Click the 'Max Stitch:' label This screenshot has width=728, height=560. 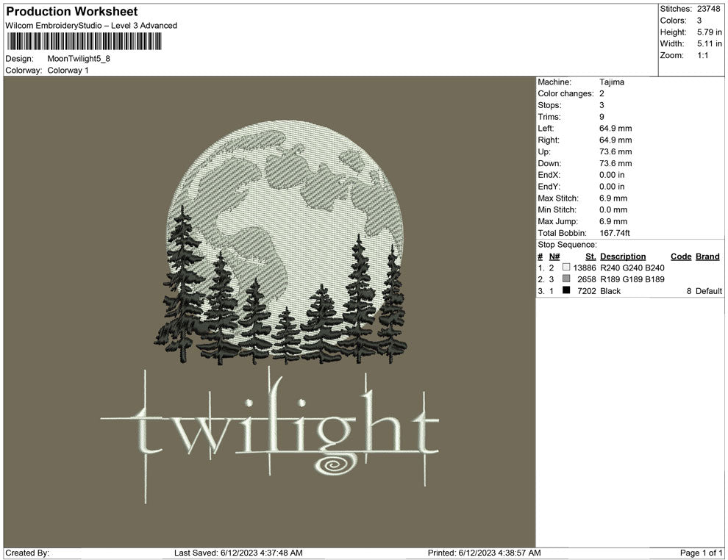coord(558,198)
